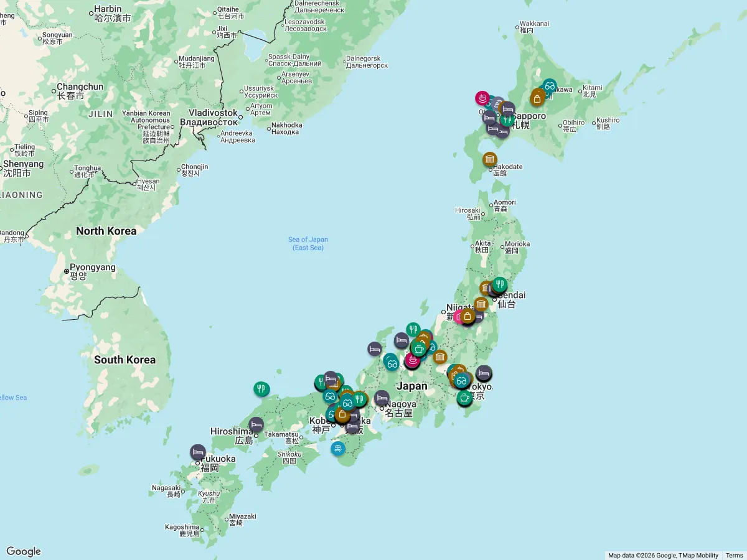The width and height of the screenshot is (747, 560).
Task: Select the pink hot spring marker in Hokkaido
Action: click(x=482, y=98)
